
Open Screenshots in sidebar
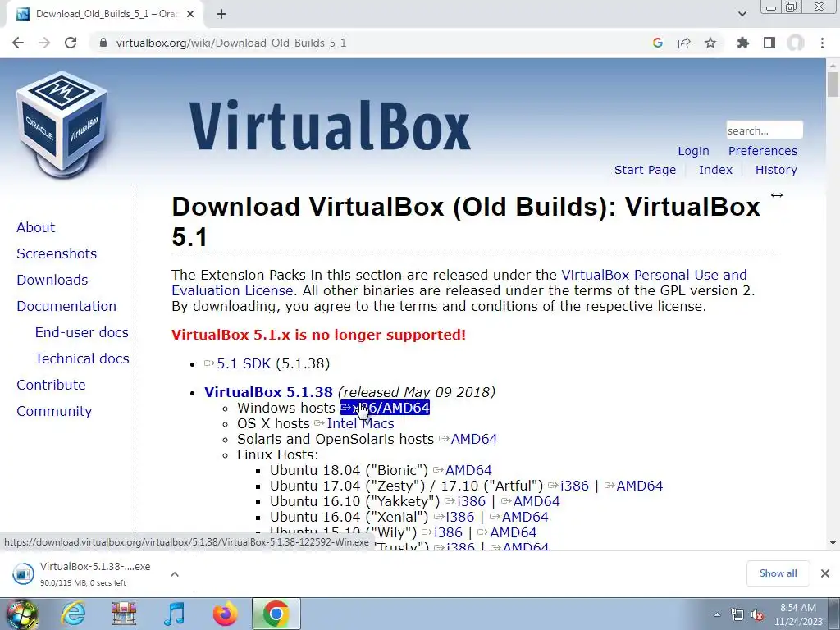click(57, 253)
